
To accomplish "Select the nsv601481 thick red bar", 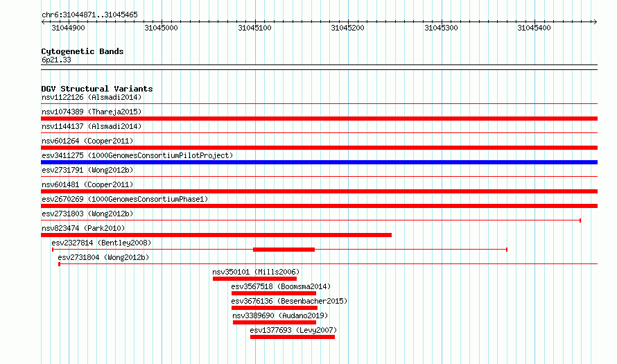I will [x=319, y=191].
